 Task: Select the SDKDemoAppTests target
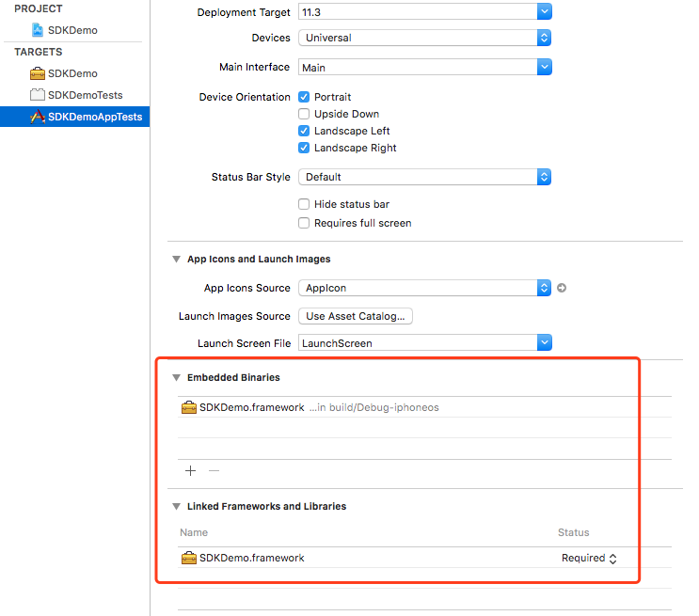click(x=75, y=117)
